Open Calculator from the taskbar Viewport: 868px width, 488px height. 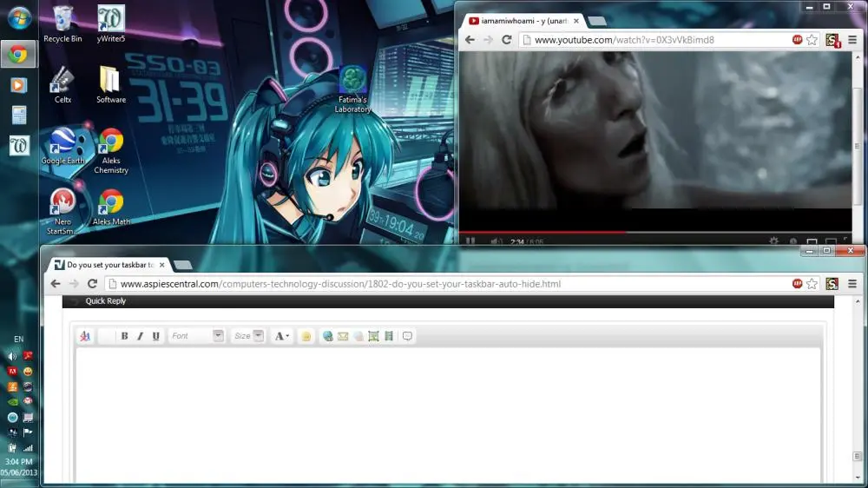[18, 115]
